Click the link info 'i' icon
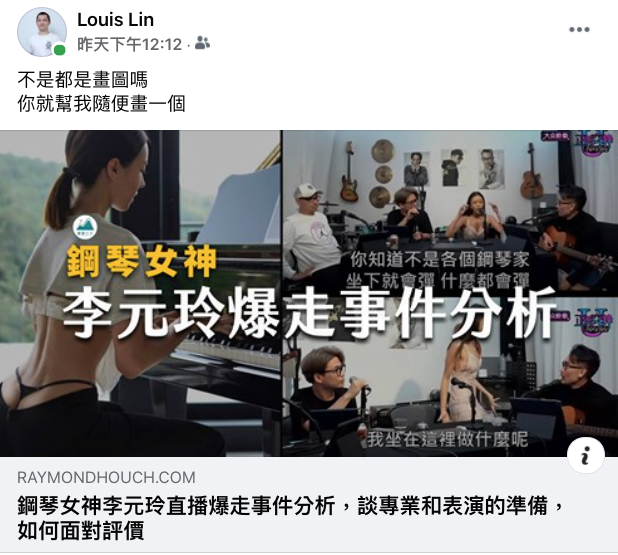 pos(586,455)
